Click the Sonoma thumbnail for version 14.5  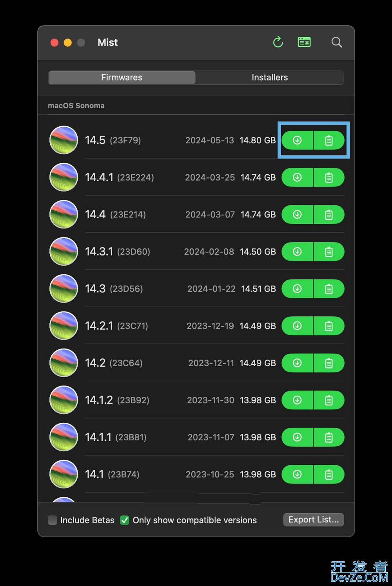[64, 140]
